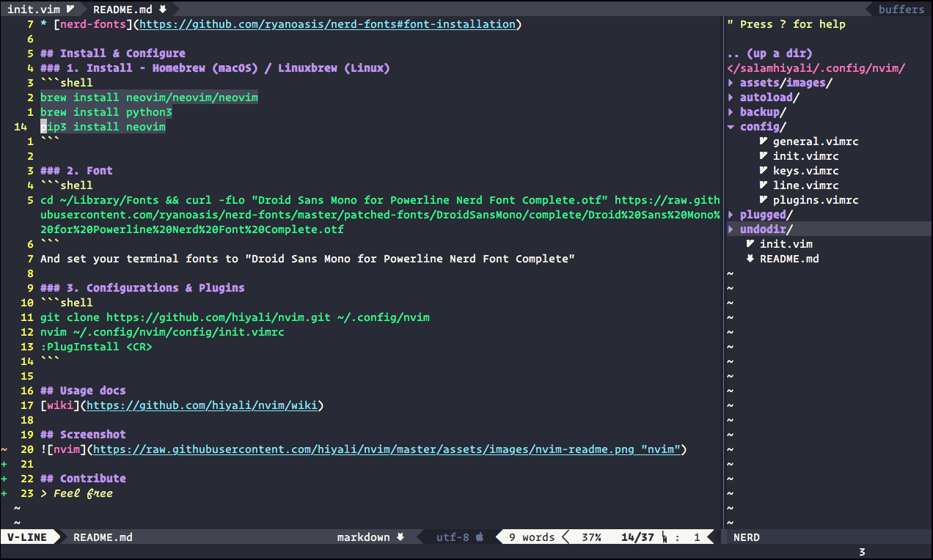
Task: Click the buffers label in the tabline
Action: [x=901, y=10]
